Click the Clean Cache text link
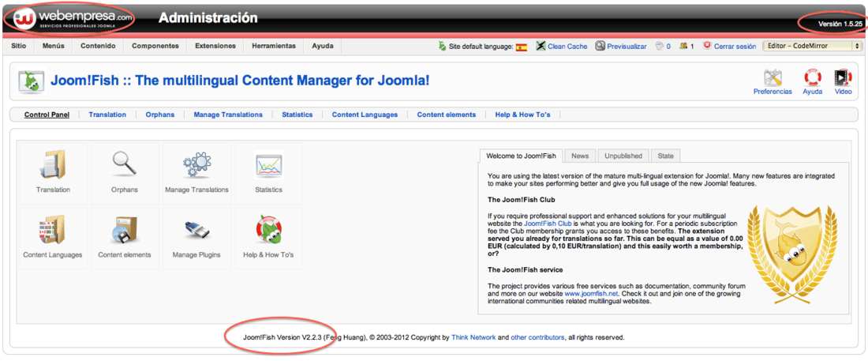The height and width of the screenshot is (361, 868). click(567, 47)
